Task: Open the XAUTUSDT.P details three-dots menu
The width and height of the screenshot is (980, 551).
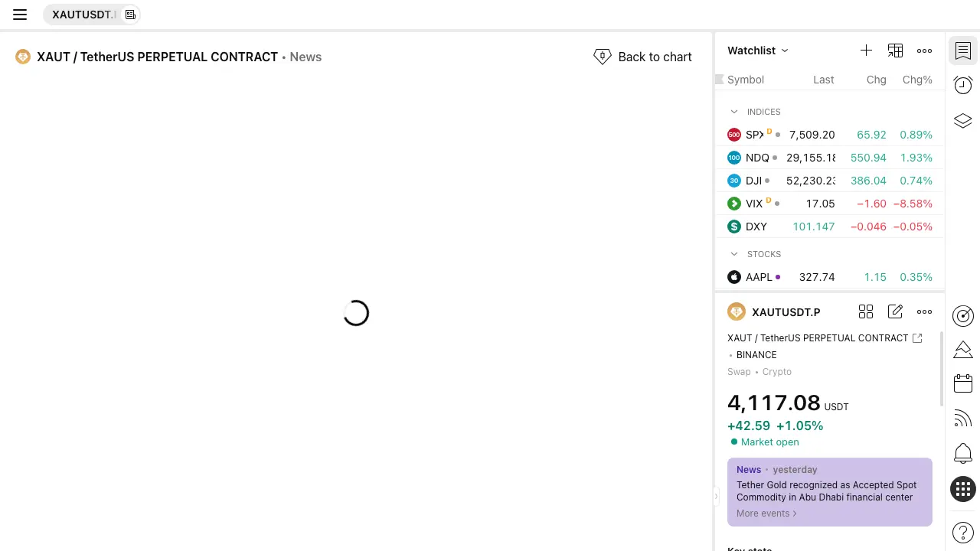Action: pos(925,311)
